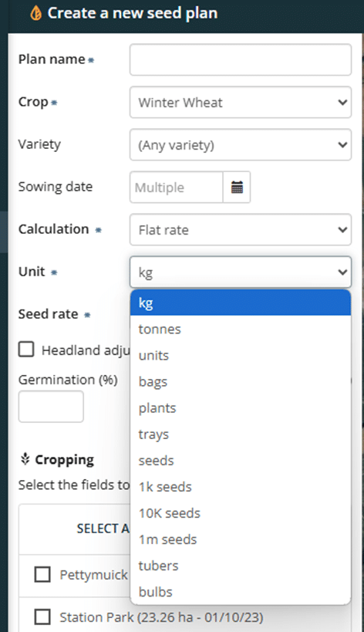Collapse the Unit dropdown showing kg
The image size is (364, 632).
[241, 272]
